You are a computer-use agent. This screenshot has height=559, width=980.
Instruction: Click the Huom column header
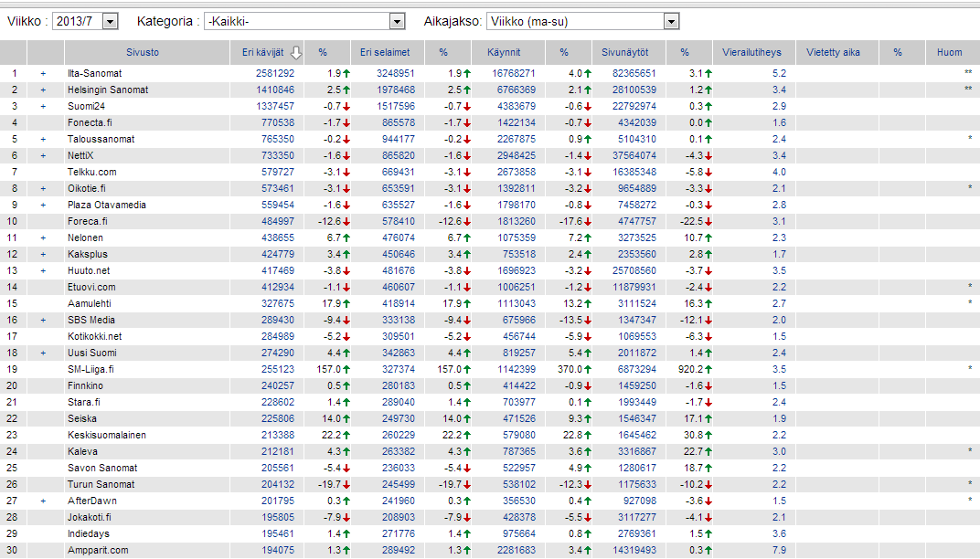point(949,52)
